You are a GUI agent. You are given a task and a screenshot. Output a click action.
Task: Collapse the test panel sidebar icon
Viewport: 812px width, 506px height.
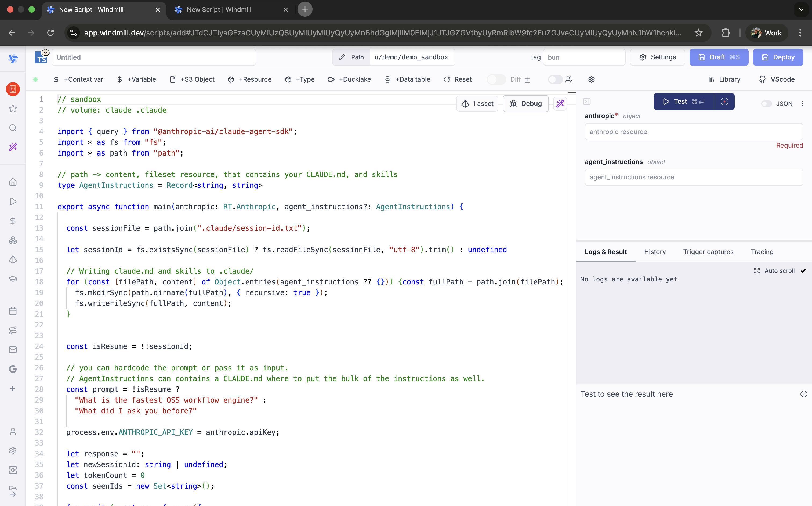(587, 102)
